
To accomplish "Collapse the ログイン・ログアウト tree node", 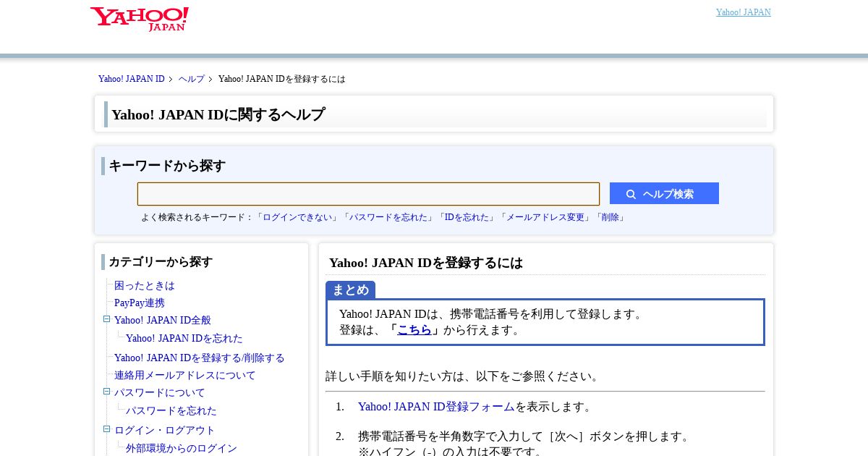I will click(106, 429).
